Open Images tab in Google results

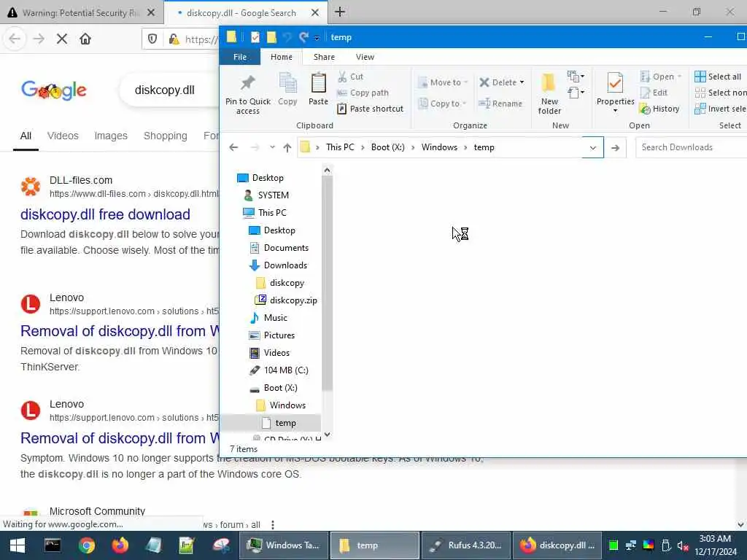click(x=111, y=136)
